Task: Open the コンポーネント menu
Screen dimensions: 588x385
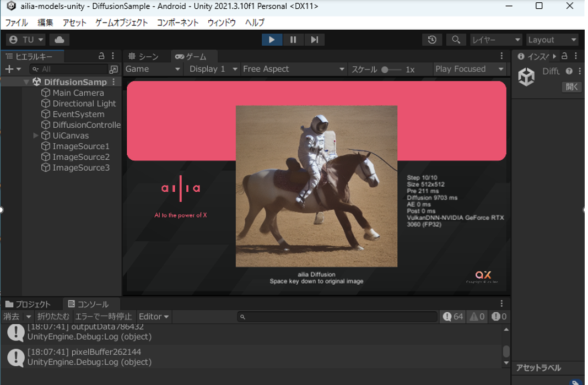Action: point(177,23)
